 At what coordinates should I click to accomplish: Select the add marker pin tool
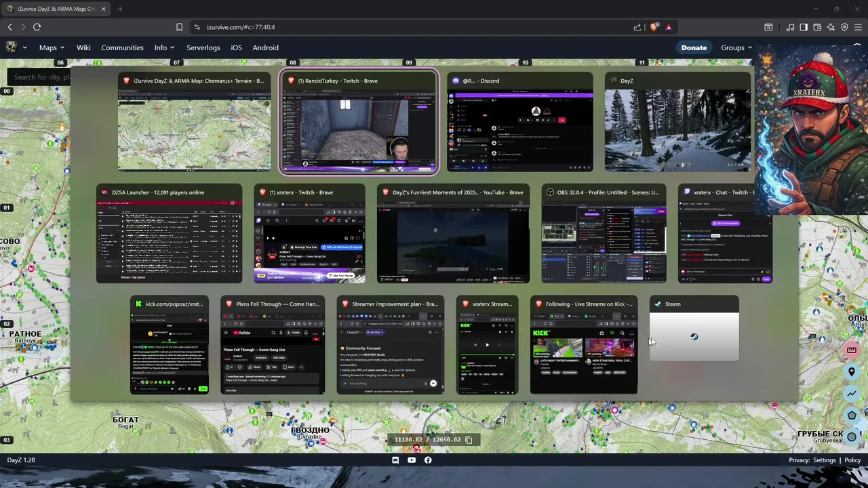pos(852,372)
